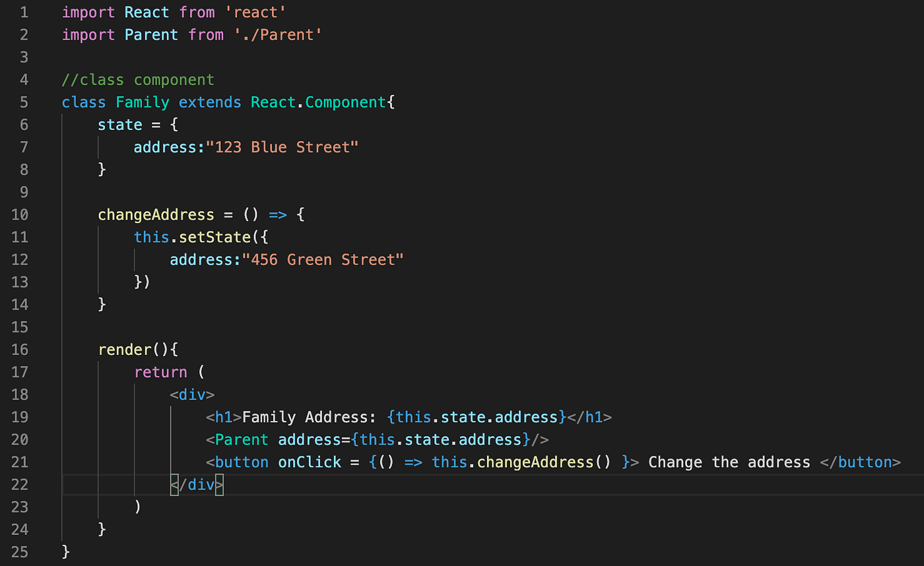Click the closing button tag on line 21
The height and width of the screenshot is (566, 924).
(x=860, y=462)
